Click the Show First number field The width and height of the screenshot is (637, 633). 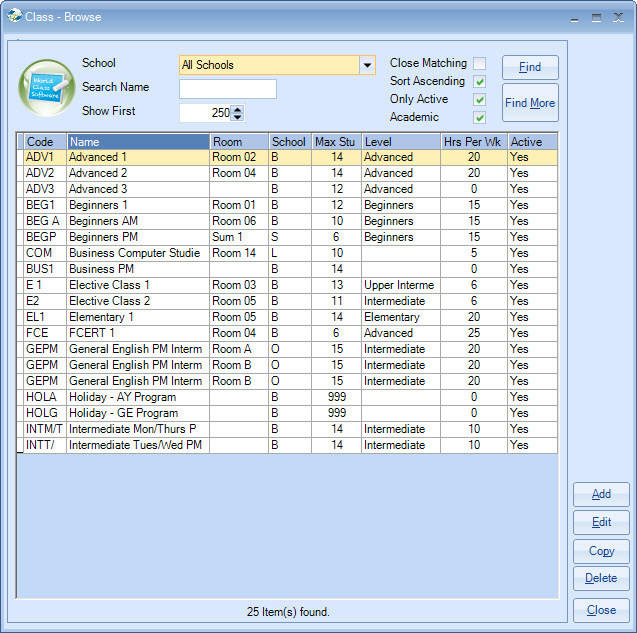tap(206, 113)
